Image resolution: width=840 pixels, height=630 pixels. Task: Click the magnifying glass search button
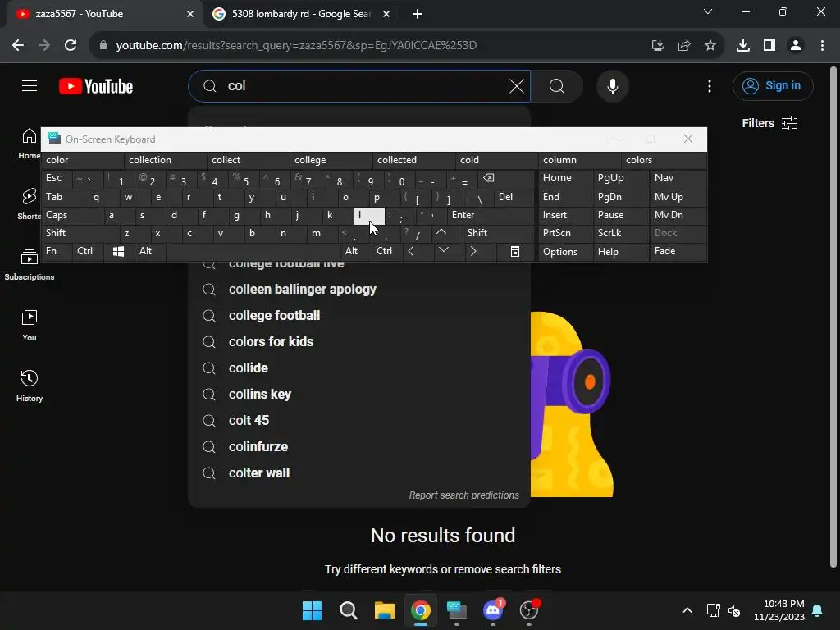click(x=557, y=85)
